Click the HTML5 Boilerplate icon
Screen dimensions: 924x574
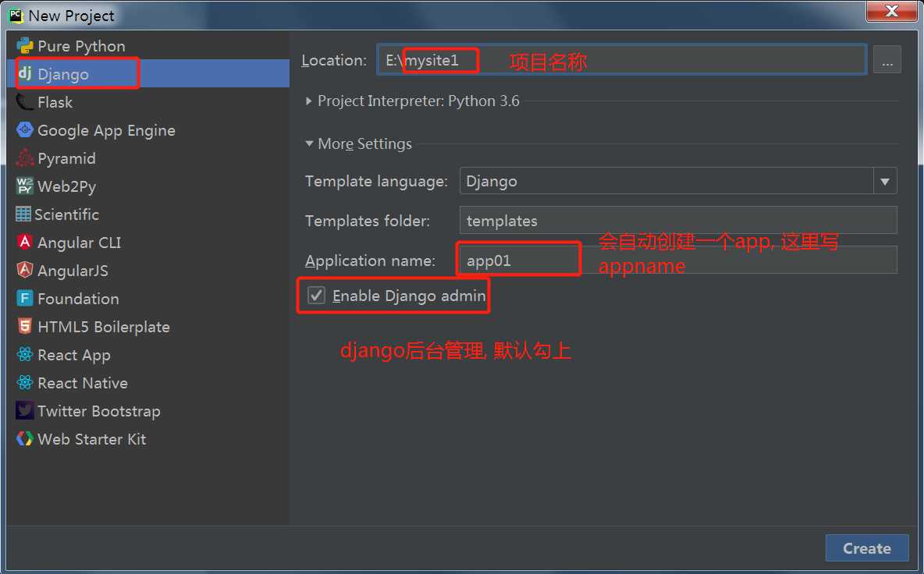(25, 326)
